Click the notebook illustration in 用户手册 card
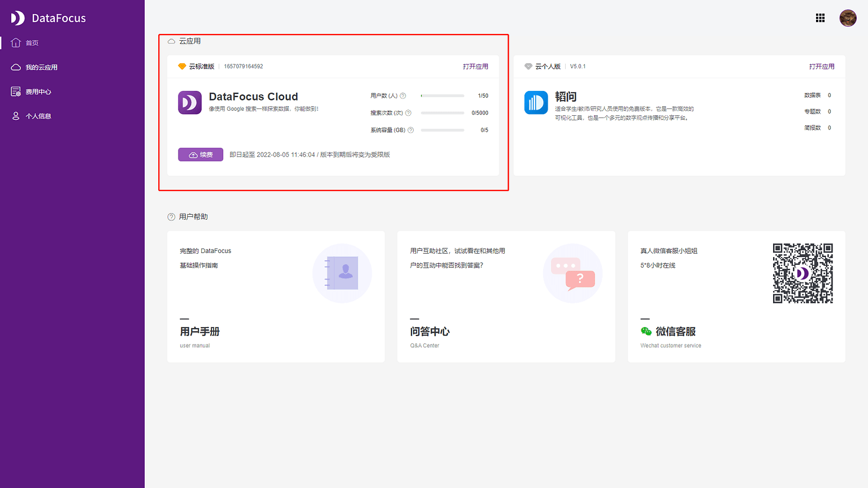 [342, 273]
